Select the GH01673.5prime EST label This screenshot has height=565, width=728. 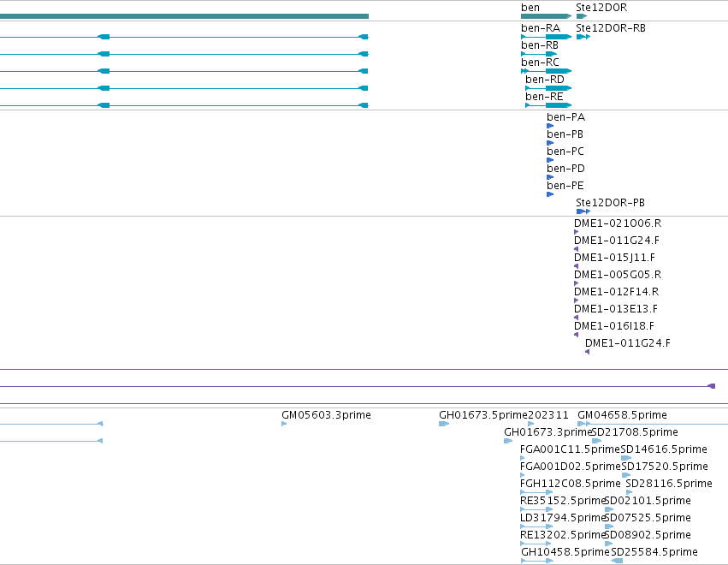[483, 415]
